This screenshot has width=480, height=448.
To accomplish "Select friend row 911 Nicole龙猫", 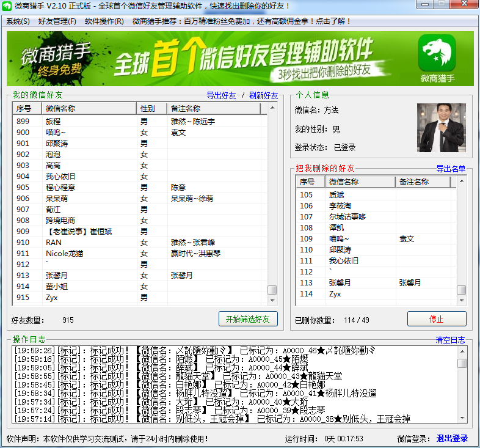I will pyautogui.click(x=140, y=254).
